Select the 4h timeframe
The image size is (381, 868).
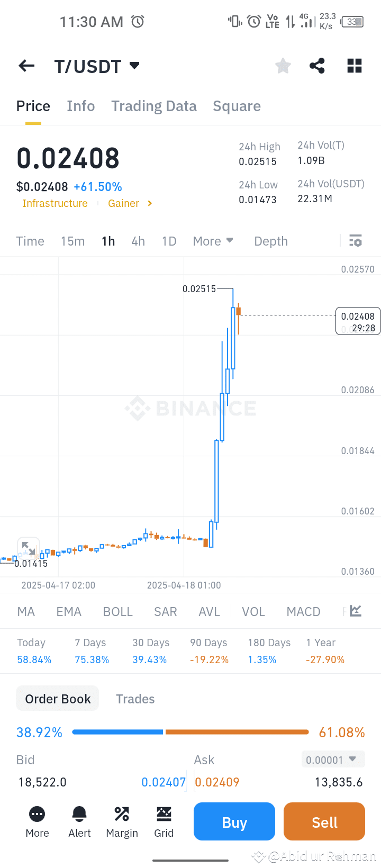[138, 241]
